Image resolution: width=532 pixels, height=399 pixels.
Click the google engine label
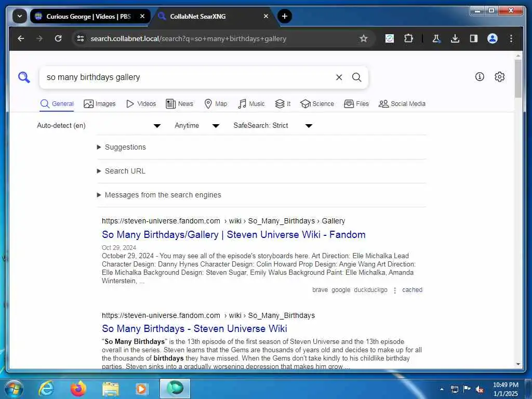point(341,290)
